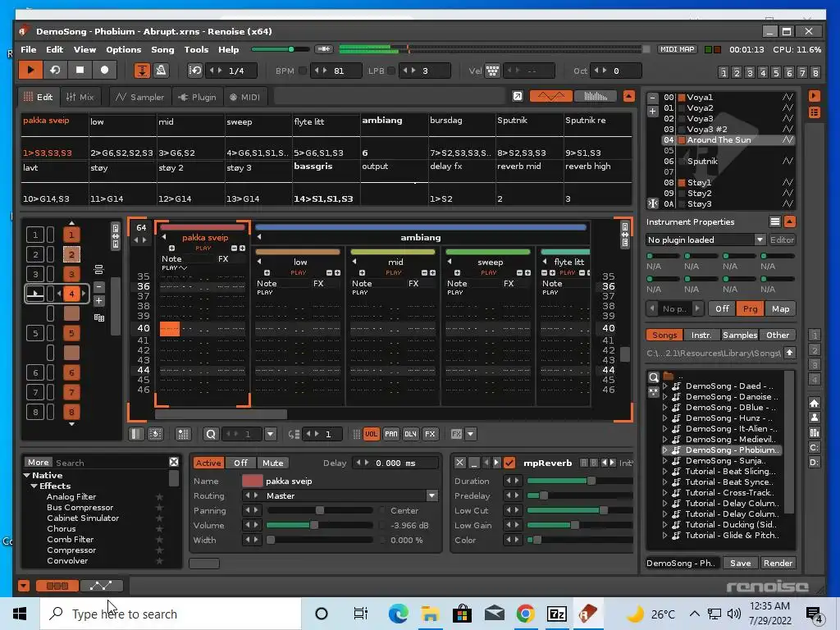Start song playback with the Play button

pyautogui.click(x=30, y=71)
